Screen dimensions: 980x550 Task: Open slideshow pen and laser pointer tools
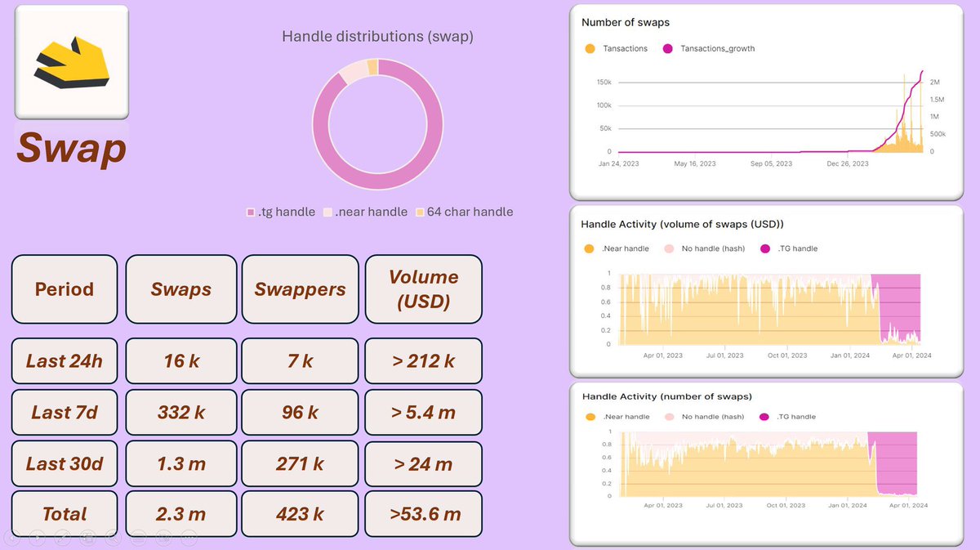pyautogui.click(x=63, y=538)
